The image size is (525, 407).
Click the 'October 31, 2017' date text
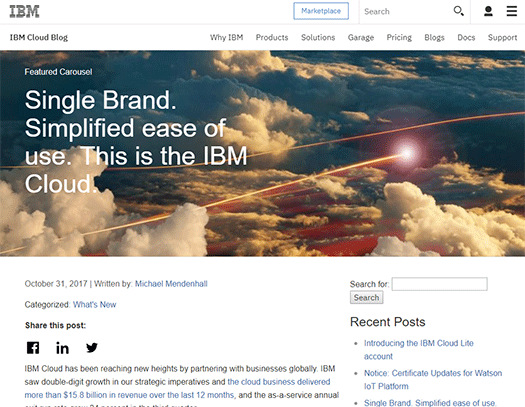56,284
